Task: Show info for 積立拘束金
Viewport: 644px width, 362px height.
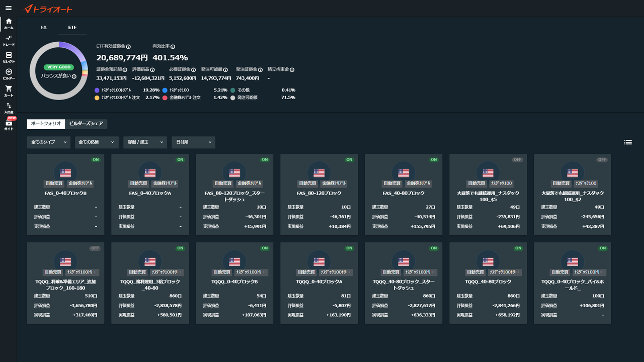Action: [x=292, y=70]
